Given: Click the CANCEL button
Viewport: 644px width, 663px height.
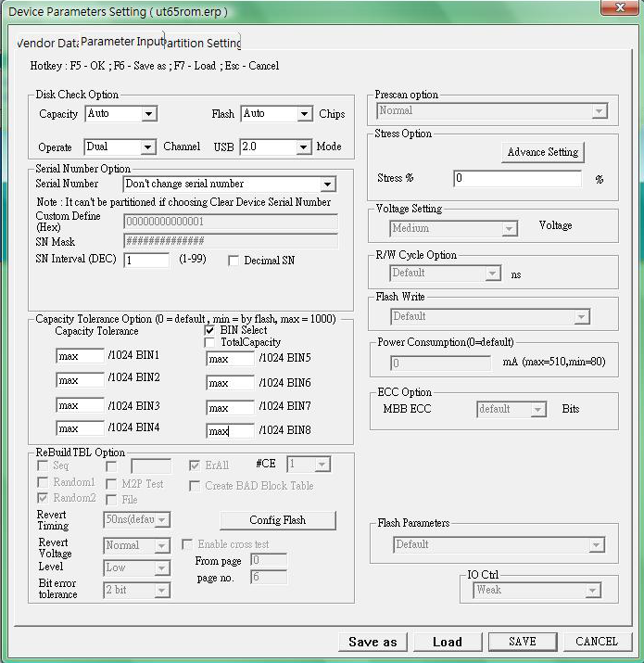Looking at the screenshot, I should 597,642.
